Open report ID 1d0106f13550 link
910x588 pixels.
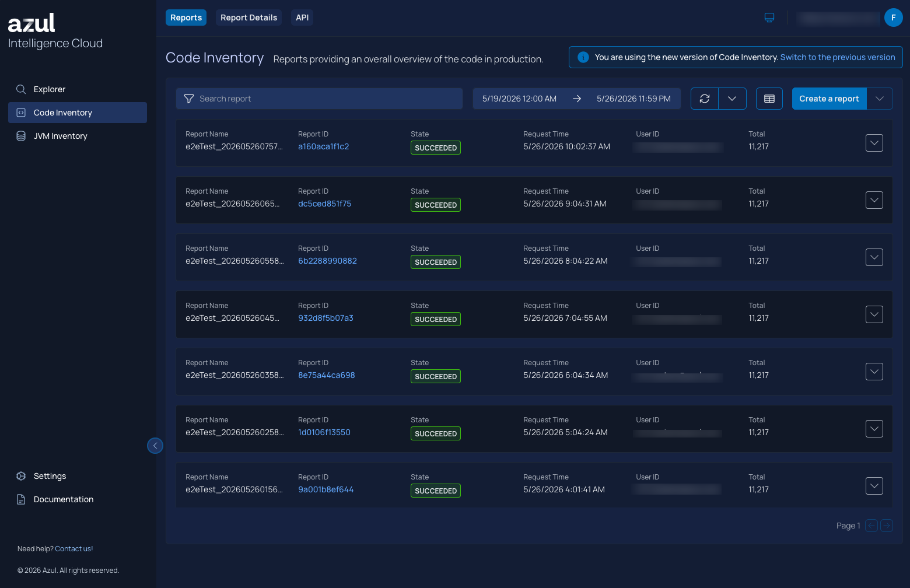pos(324,432)
